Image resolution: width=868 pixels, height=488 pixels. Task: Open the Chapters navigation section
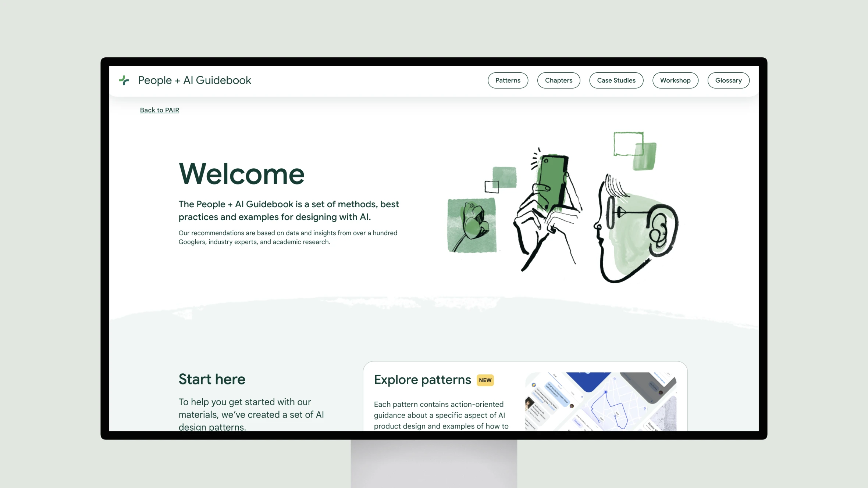(559, 80)
